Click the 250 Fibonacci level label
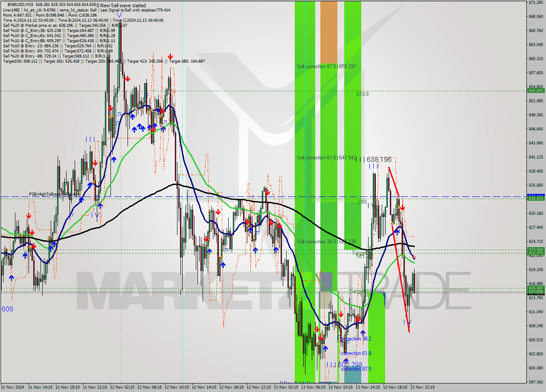The image size is (546, 392). tap(362, 202)
